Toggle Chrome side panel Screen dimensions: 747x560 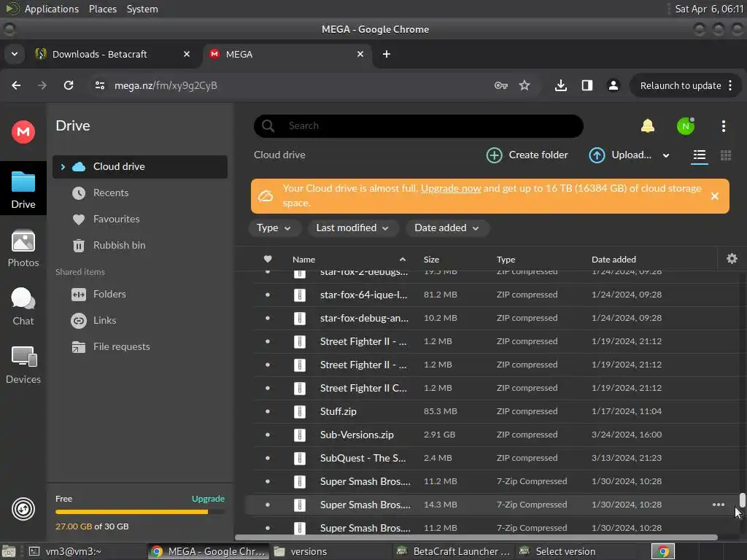coord(587,85)
